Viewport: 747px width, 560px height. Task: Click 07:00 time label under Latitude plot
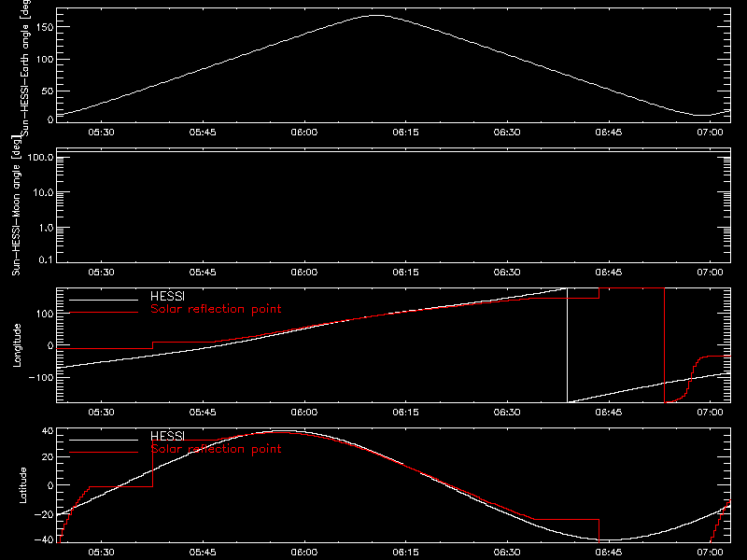click(710, 553)
